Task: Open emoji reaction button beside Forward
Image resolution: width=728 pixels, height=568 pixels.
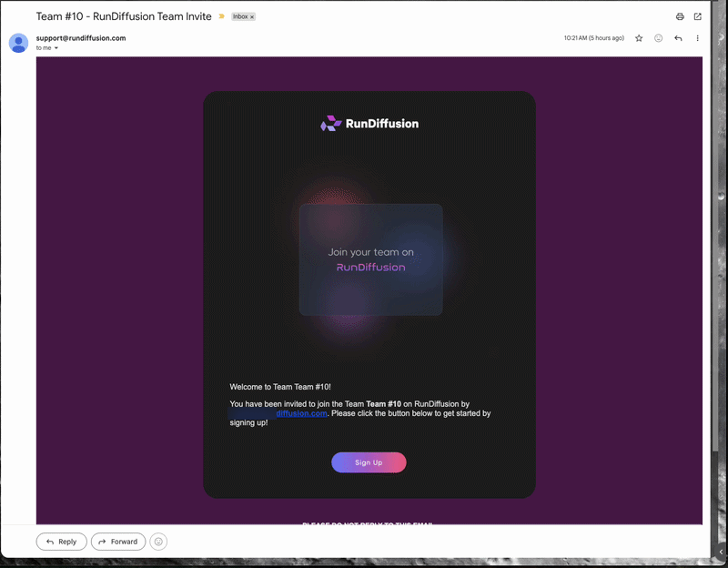Action: 158,542
